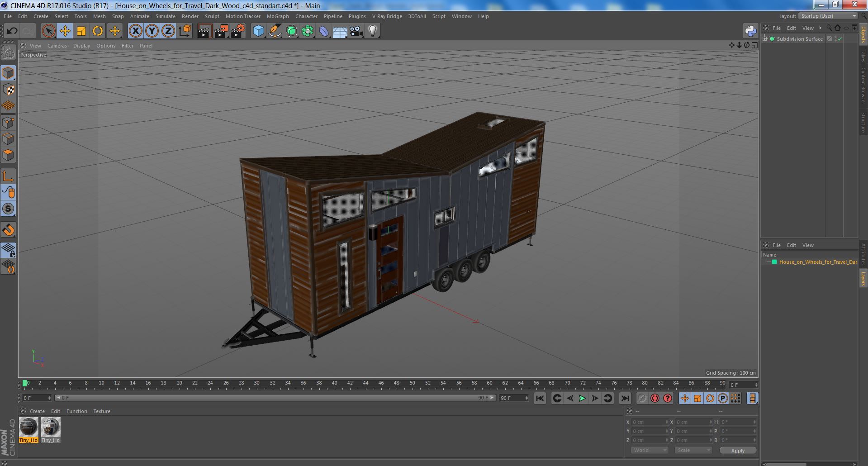Select the second Tiny_Ho material thumbnail

click(x=50, y=430)
